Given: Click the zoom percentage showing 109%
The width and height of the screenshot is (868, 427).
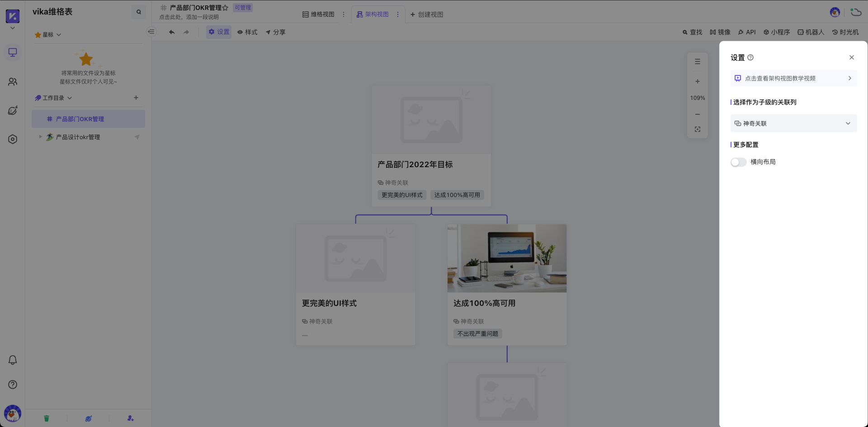Looking at the screenshot, I should [x=698, y=98].
